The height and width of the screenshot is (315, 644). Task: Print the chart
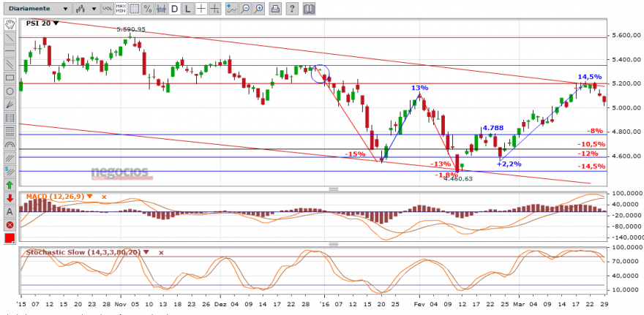(x=276, y=8)
